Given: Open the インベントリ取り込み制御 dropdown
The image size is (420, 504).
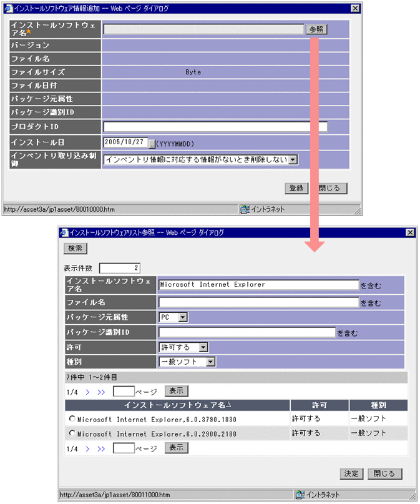Looking at the screenshot, I should point(293,160).
